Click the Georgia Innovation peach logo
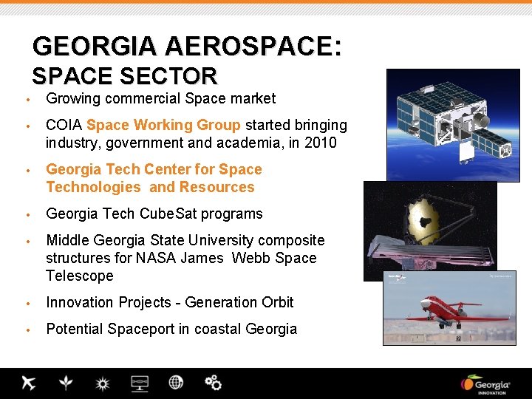The image size is (532, 399). [485, 385]
